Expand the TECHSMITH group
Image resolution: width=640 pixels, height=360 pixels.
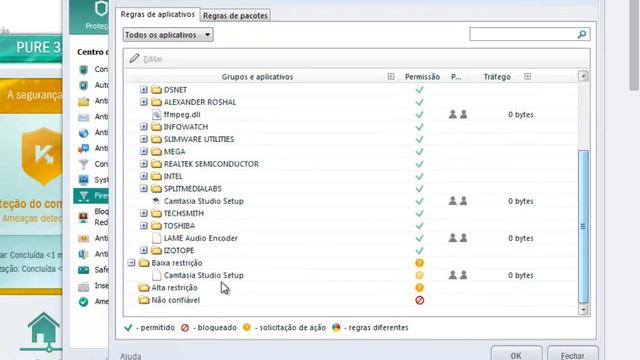[x=144, y=213]
